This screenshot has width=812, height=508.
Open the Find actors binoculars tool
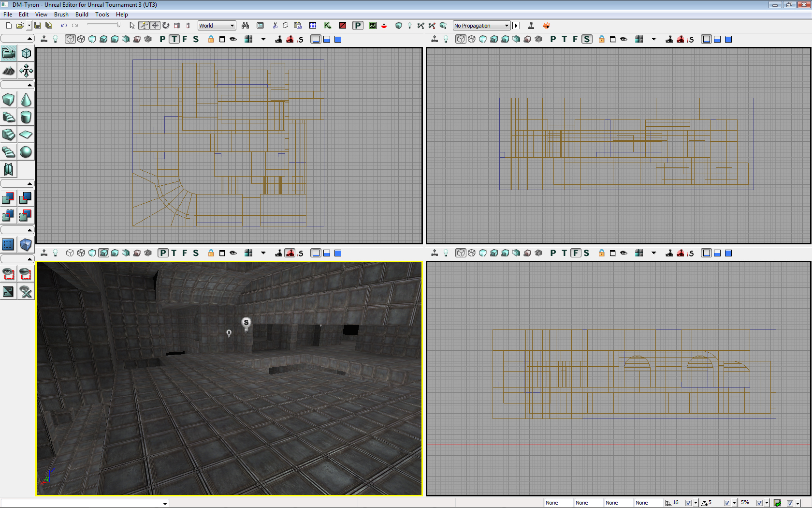click(246, 26)
